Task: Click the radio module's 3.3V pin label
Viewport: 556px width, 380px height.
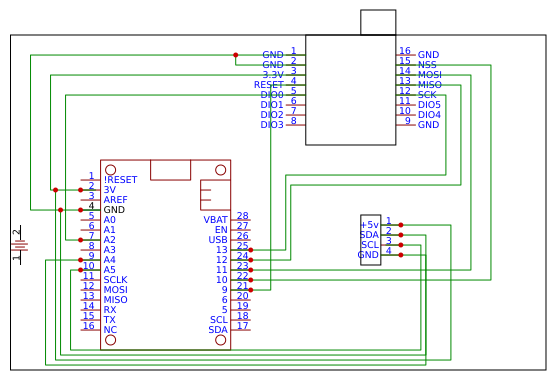Action: [x=273, y=75]
